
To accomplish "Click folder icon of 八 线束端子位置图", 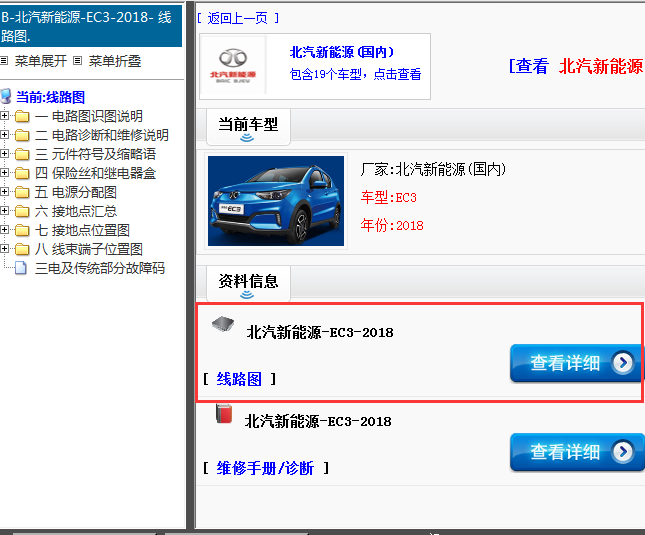I will click(22, 249).
